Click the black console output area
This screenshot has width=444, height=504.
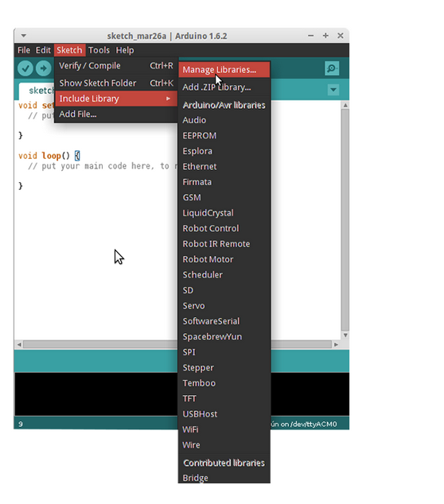click(x=96, y=394)
